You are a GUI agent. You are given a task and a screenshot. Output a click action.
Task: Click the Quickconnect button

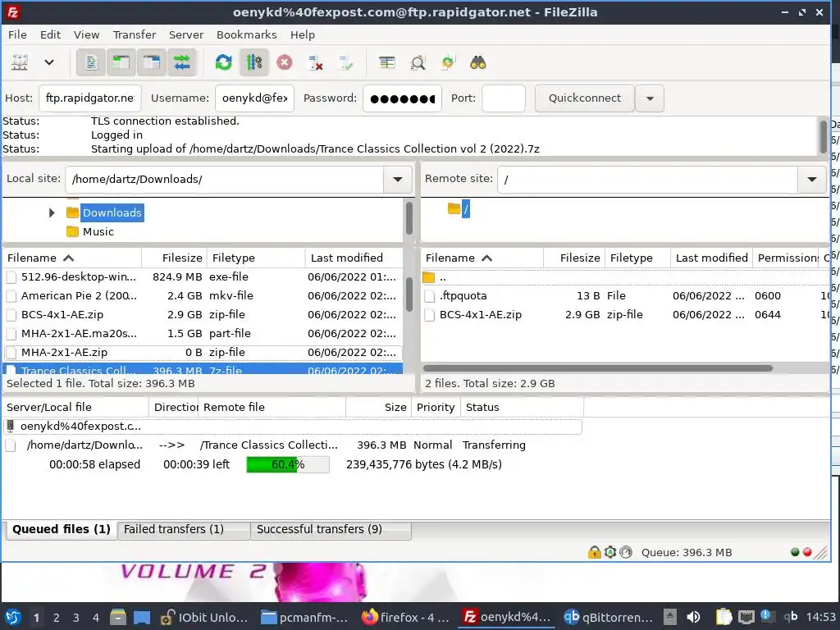coord(584,98)
